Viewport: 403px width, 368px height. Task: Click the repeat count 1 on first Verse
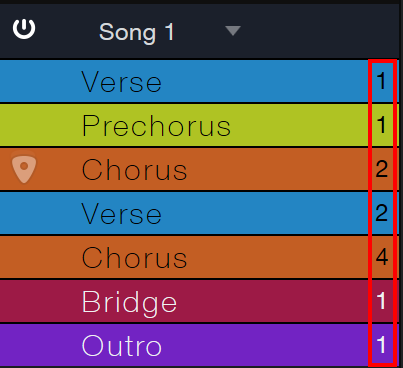(381, 81)
